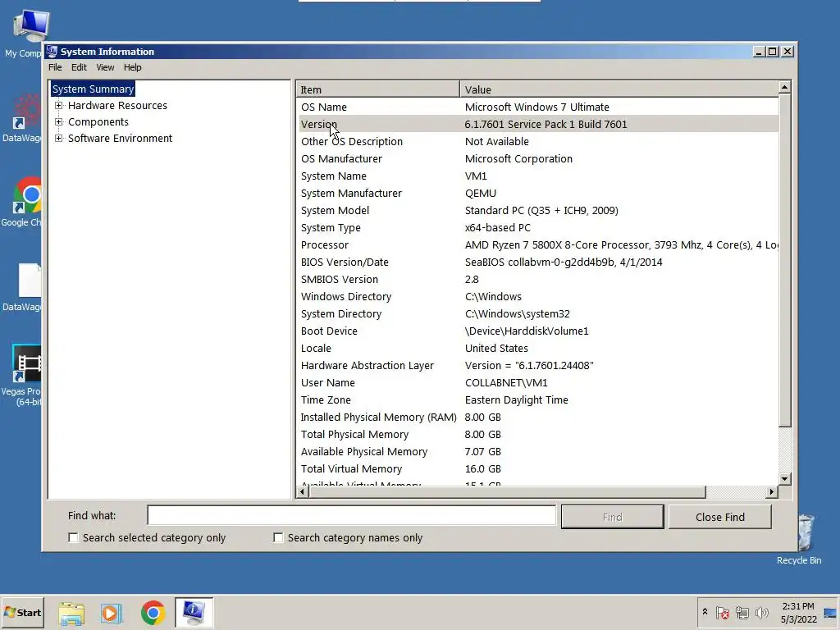The width and height of the screenshot is (840, 630).
Task: Open Action Center flag tray icon
Action: 722,612
